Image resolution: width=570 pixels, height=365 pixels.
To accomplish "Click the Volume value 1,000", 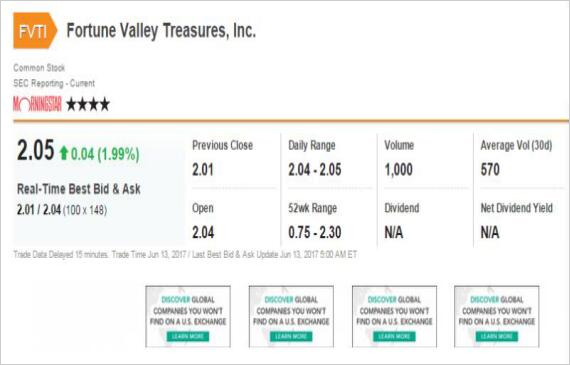I will coord(398,170).
